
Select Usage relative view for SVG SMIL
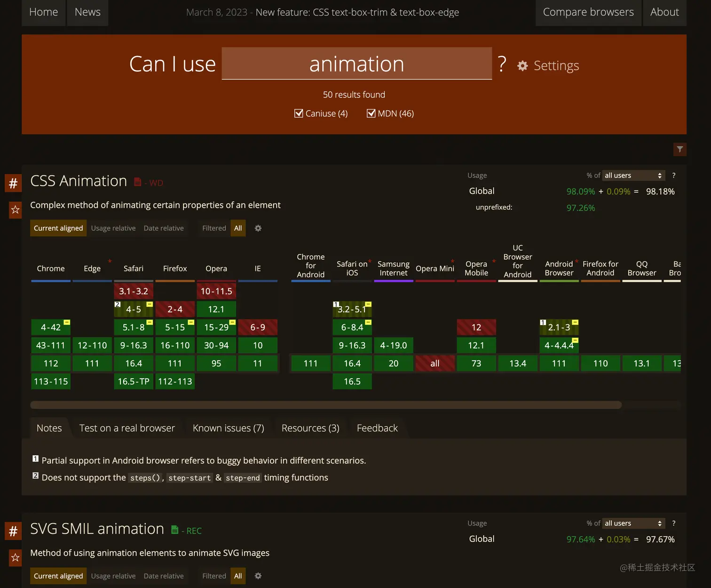(113, 576)
